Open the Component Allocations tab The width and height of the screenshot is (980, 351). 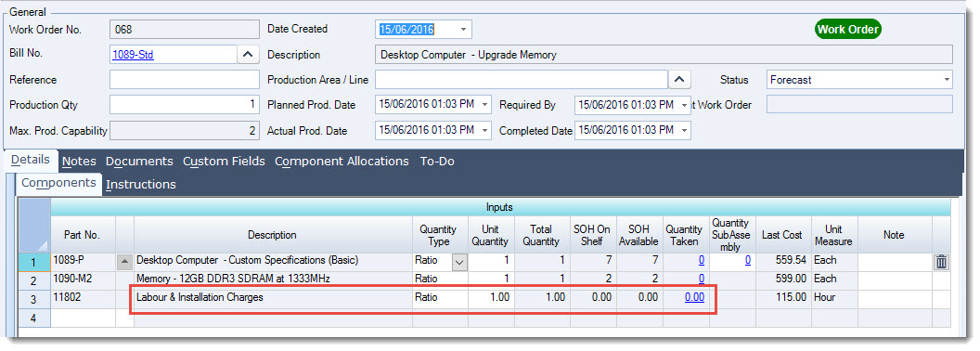point(342,161)
